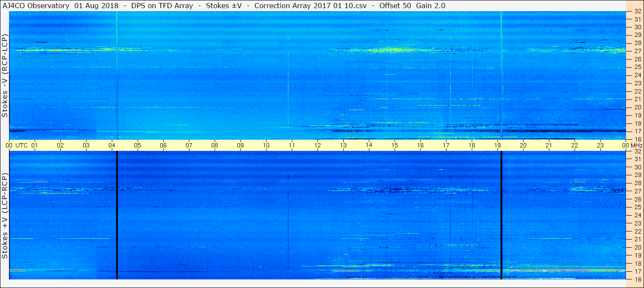
Task: Select the 06 hour tick on time axis
Action: coord(163,146)
